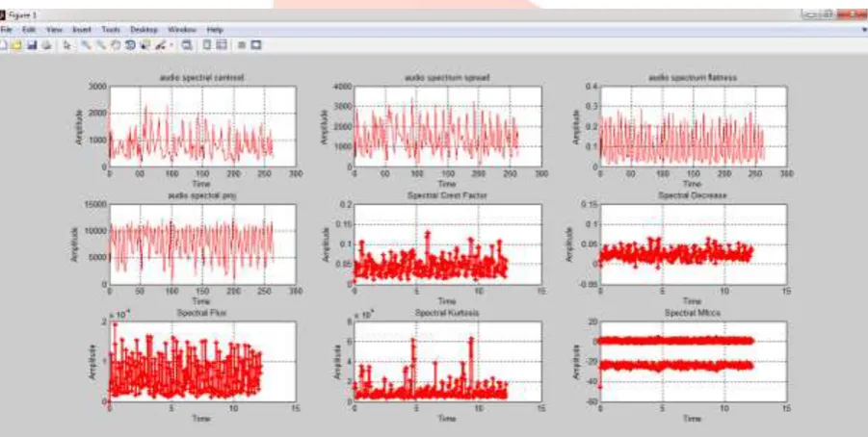
Task: Insert a legend using the toolbar icon
Action: [222, 45]
